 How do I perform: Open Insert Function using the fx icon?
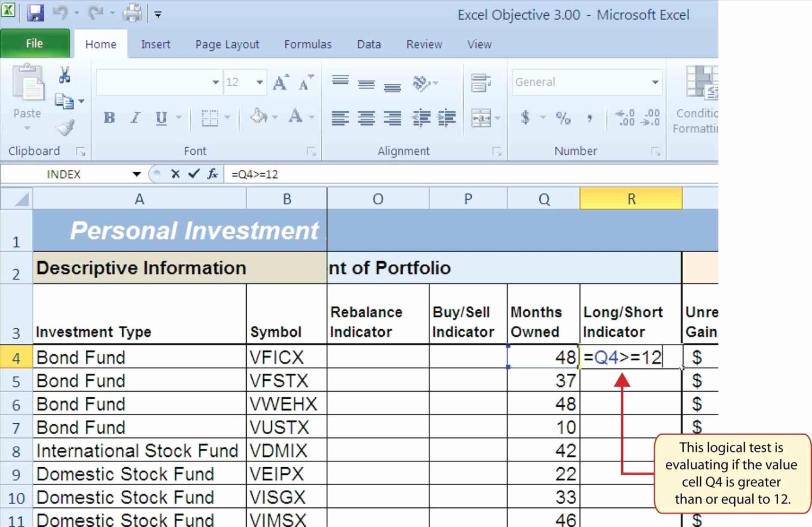tap(212, 174)
